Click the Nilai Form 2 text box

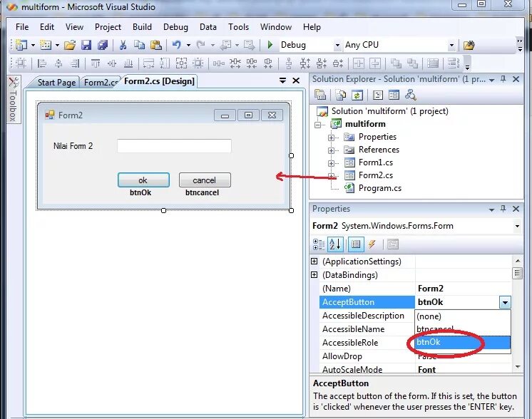174,146
